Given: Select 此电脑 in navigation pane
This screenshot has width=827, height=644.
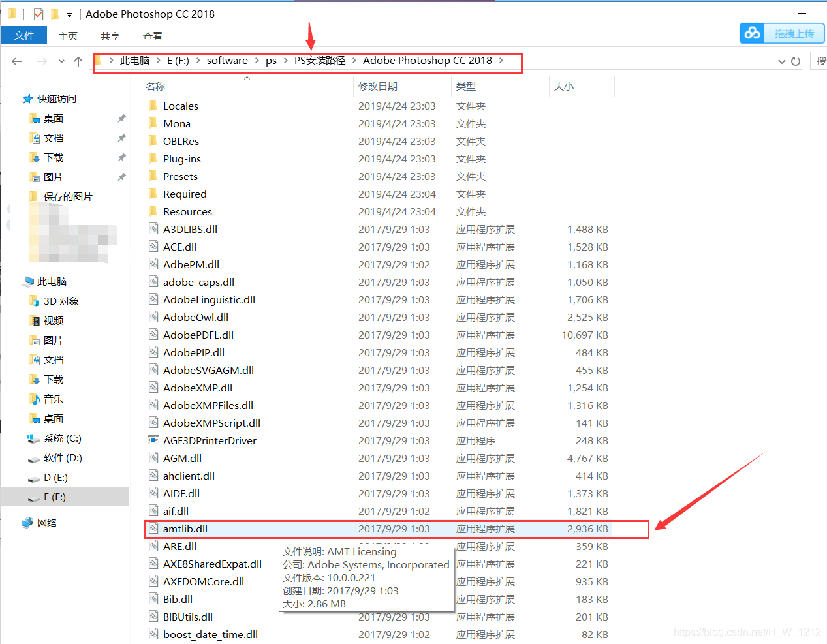Looking at the screenshot, I should pyautogui.click(x=52, y=282).
